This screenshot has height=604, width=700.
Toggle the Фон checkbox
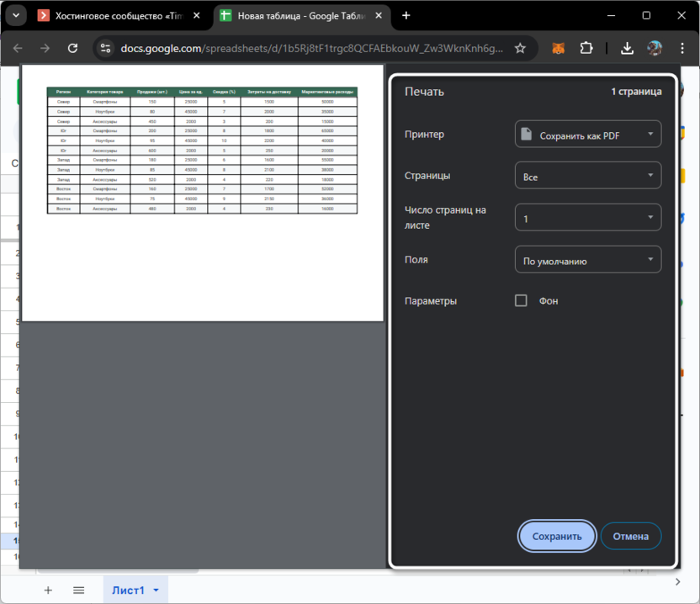point(521,300)
